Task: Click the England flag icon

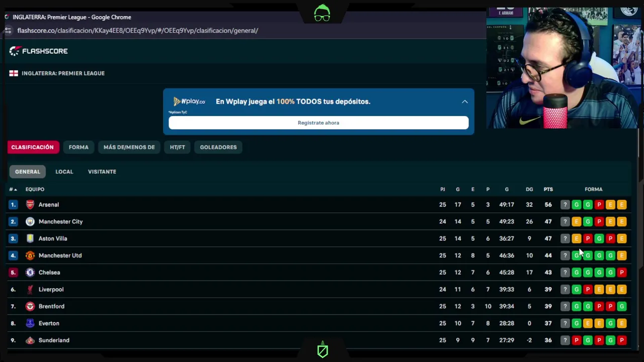Action: 14,73
